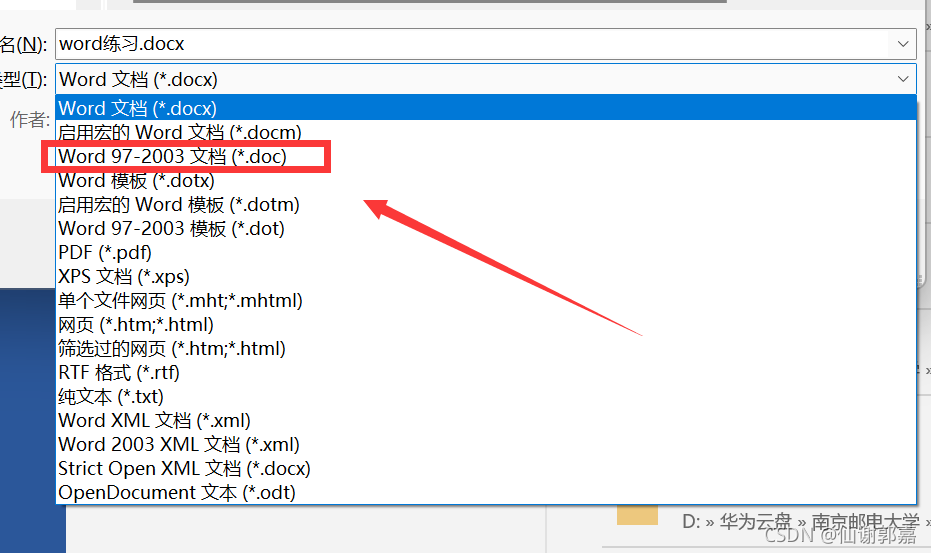This screenshot has width=931, height=553.
Task: Choose PDF (*.pdf) file type
Action: pos(486,252)
